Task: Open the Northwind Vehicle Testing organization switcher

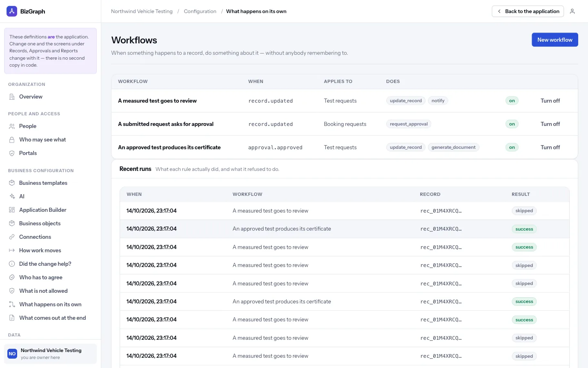Action: [50, 354]
